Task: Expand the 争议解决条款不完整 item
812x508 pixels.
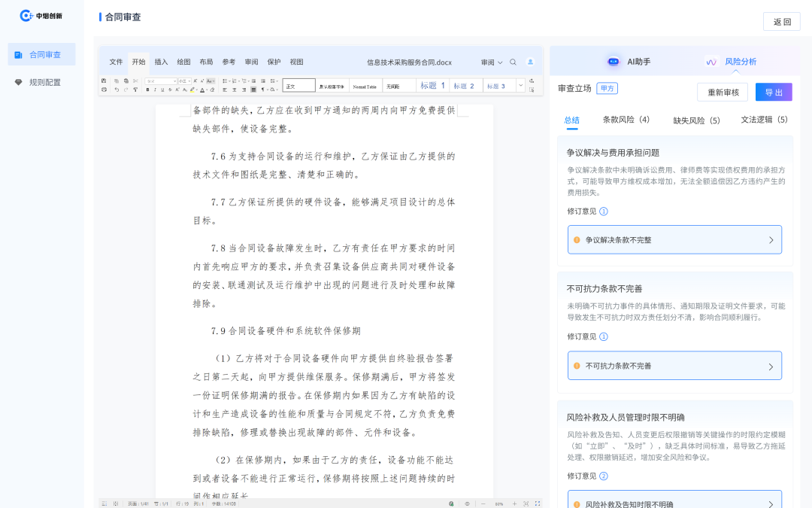Action: coord(674,239)
